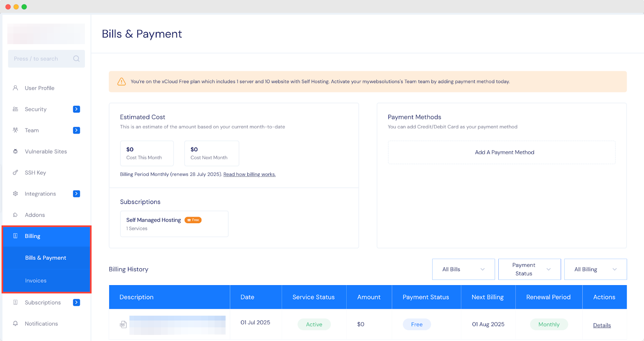Focus the Press / to search field
The height and width of the screenshot is (341, 644).
pyautogui.click(x=40, y=59)
